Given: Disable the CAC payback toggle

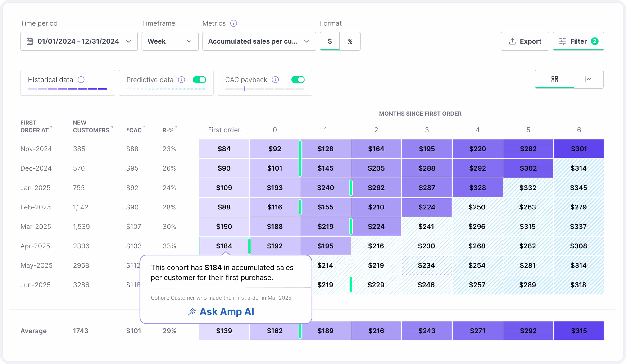Looking at the screenshot, I should pos(298,80).
